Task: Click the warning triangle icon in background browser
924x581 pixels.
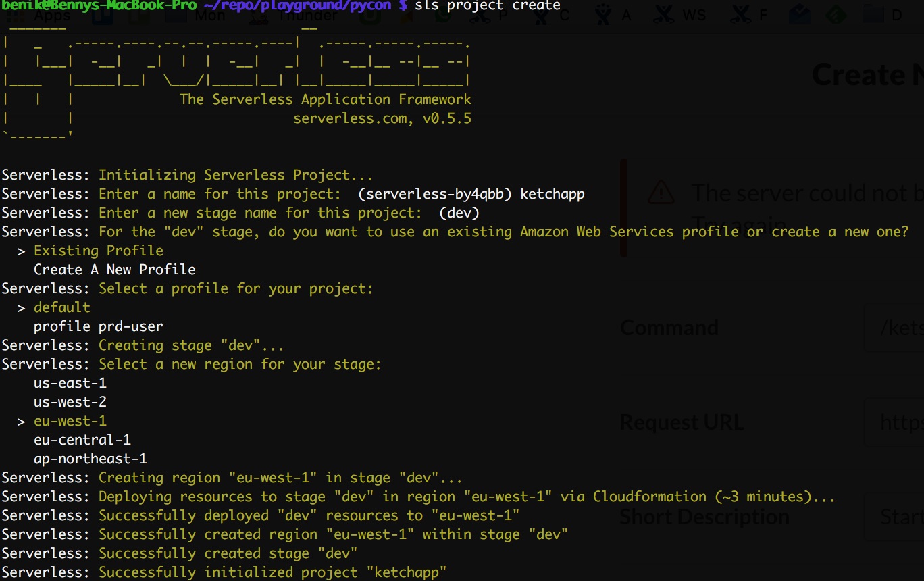Action: tap(661, 193)
